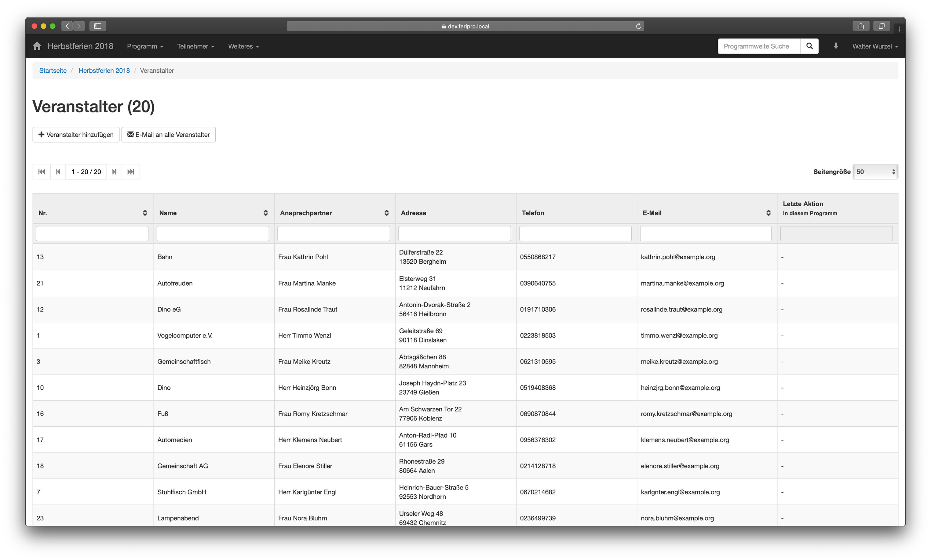Click Veranstalter hinzufügen button
Viewport: 931px width, 560px height.
pyautogui.click(x=76, y=135)
